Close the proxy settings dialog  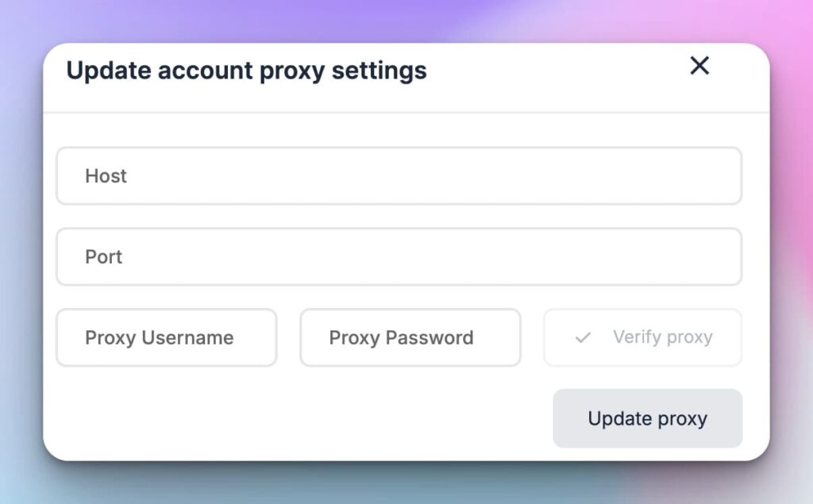[x=699, y=66]
